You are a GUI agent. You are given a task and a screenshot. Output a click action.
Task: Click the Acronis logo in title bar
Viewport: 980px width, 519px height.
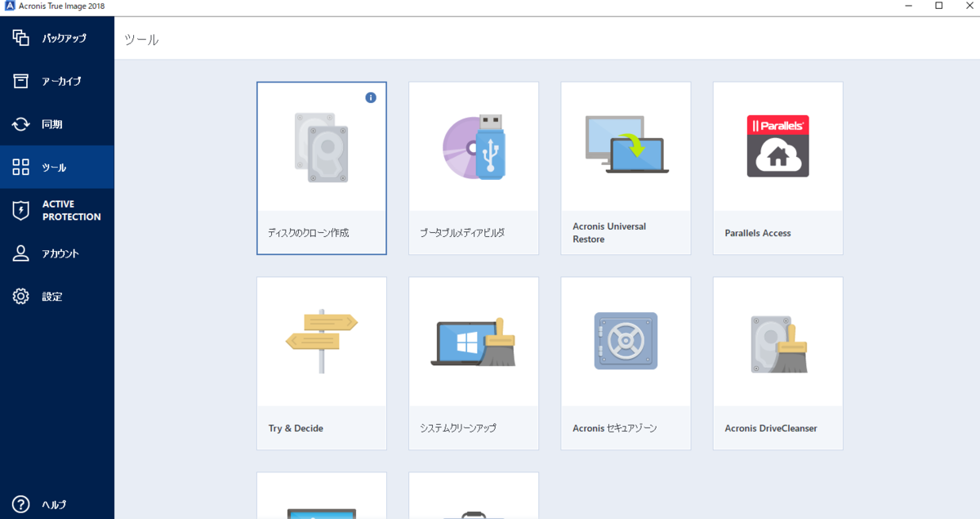tap(10, 7)
